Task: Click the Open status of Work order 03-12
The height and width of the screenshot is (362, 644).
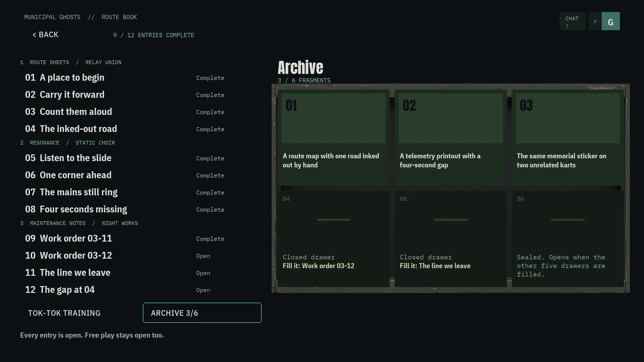Action: click(x=203, y=256)
